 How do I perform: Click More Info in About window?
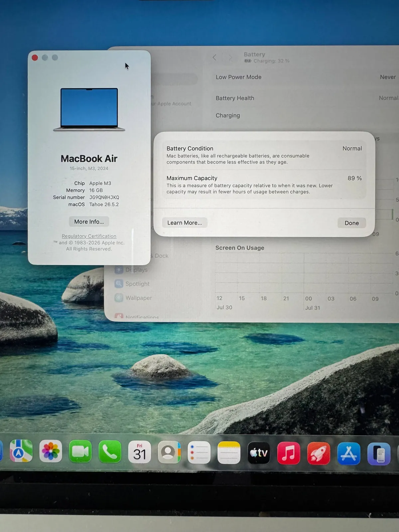point(89,221)
